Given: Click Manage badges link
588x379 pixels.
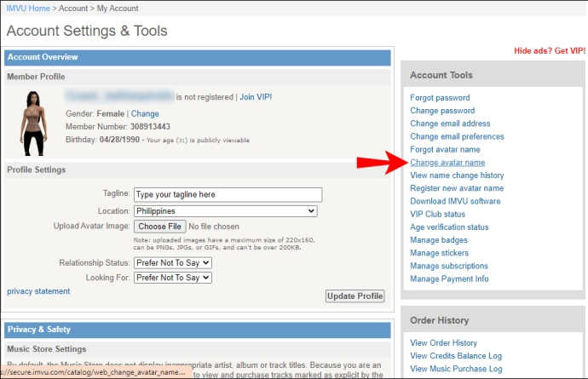Looking at the screenshot, I should tap(439, 240).
